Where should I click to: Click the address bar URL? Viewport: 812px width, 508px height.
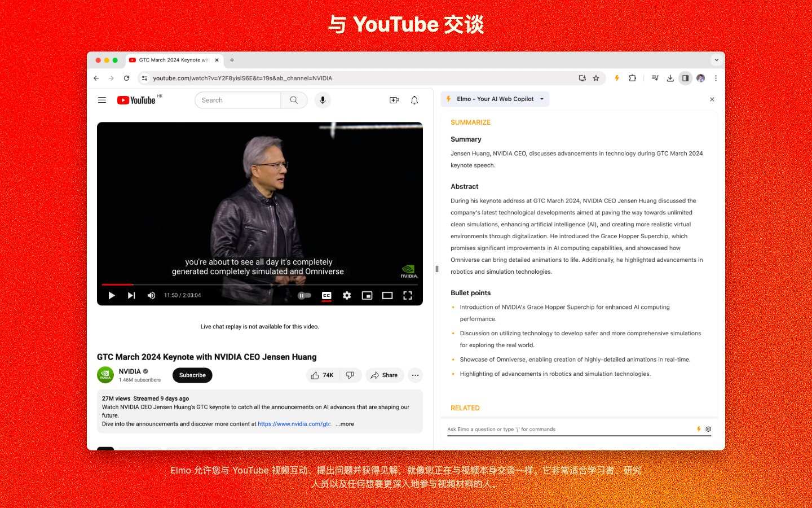(x=242, y=78)
